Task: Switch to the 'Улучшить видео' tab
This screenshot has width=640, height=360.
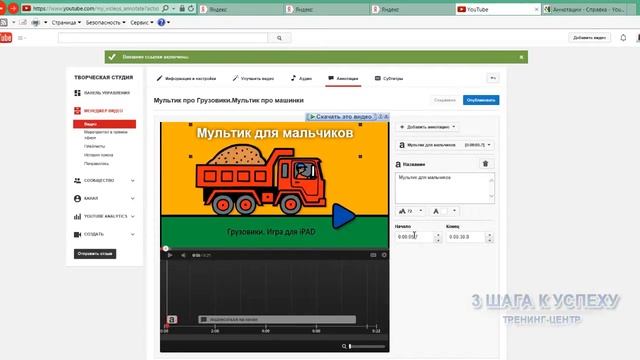Action: (253, 78)
